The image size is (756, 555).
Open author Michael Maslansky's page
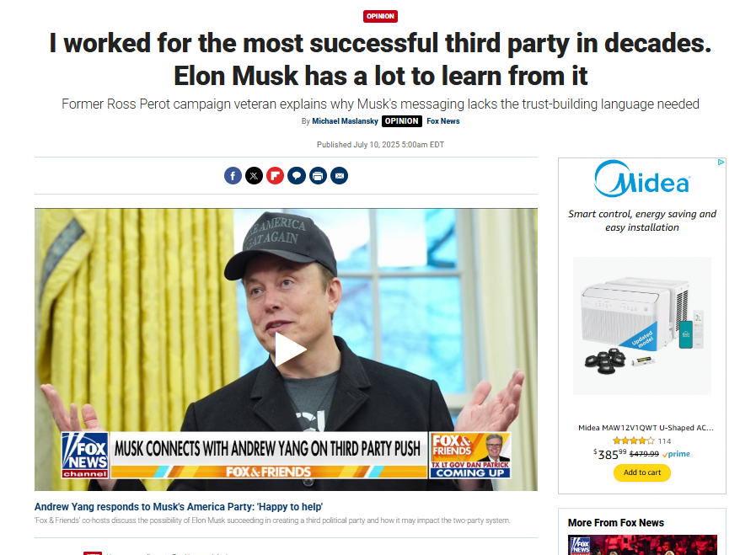point(346,121)
